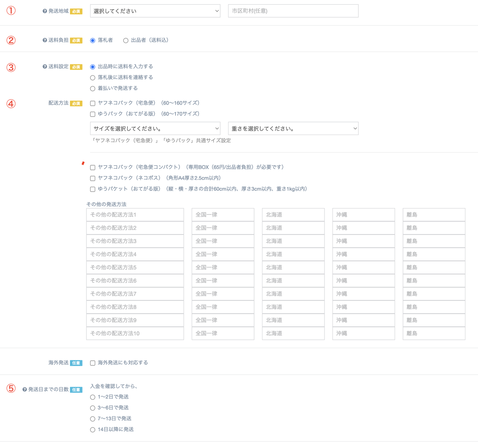The image size is (478, 448).
Task: Click help icon beside 発送日までの日数 label
Action: (25, 390)
